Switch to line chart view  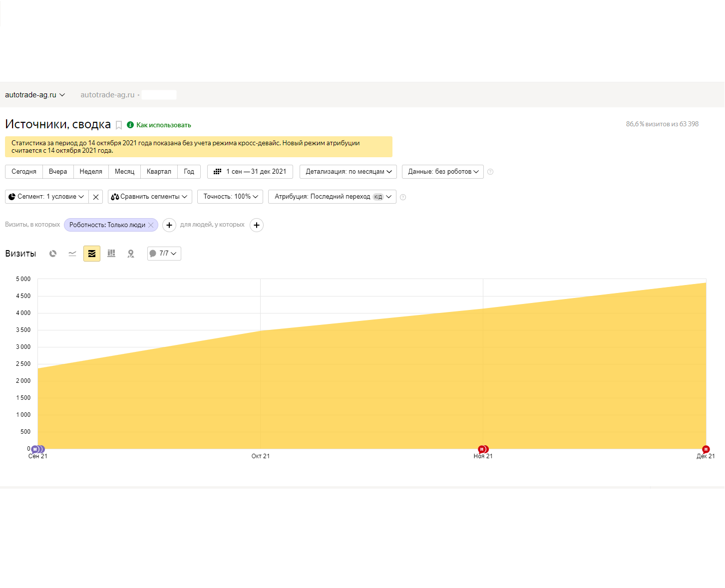(x=72, y=254)
